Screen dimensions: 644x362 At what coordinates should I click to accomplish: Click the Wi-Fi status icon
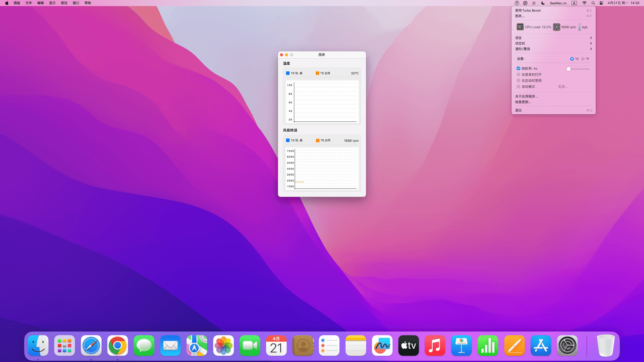point(584,3)
